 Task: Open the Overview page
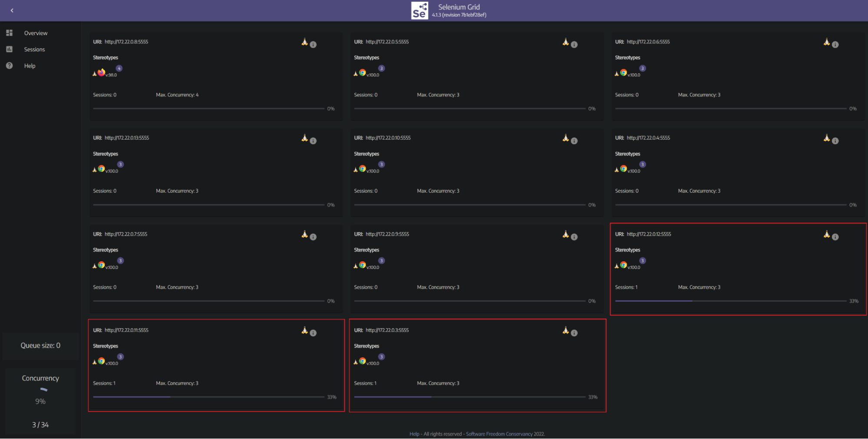click(36, 33)
